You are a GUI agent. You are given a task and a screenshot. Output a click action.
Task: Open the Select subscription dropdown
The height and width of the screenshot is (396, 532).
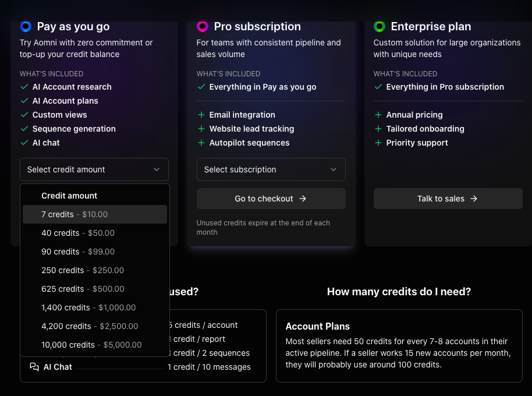point(271,169)
